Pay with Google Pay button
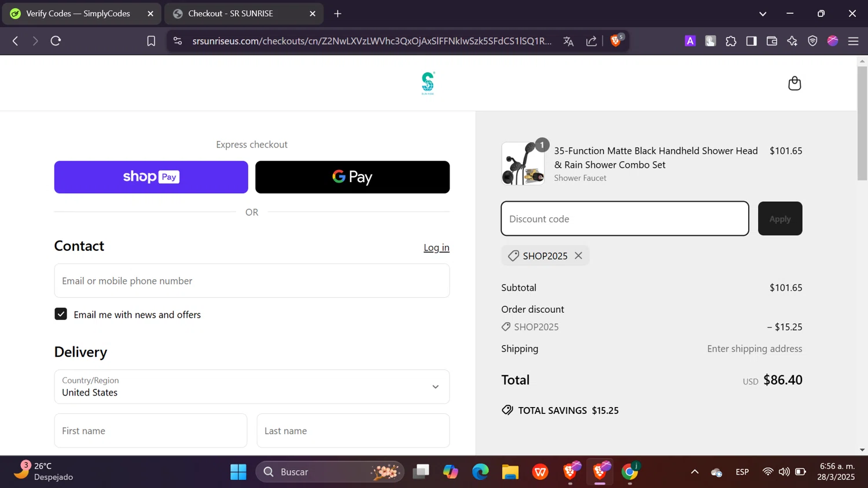Screen dimensions: 868x488 352,177
